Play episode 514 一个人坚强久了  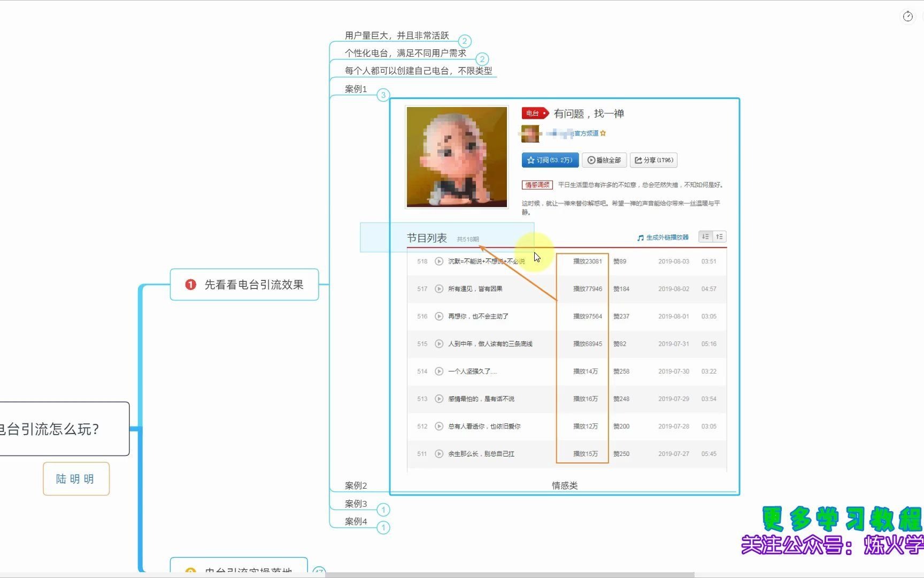439,371
